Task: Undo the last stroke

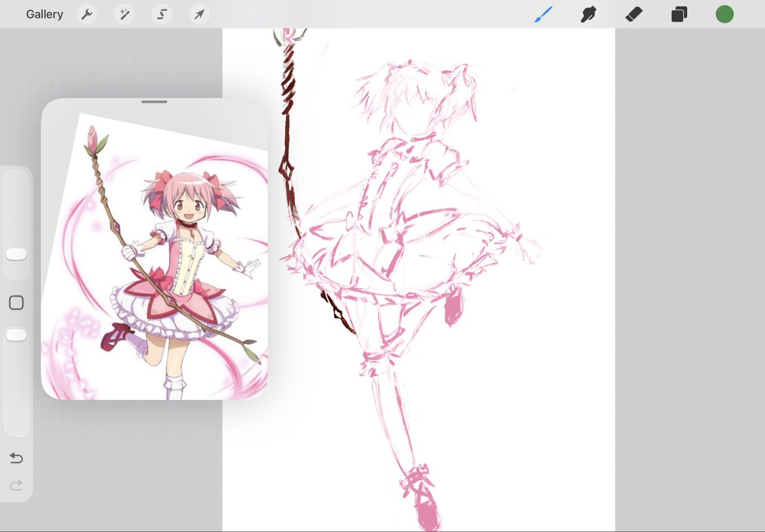Action: (x=16, y=458)
